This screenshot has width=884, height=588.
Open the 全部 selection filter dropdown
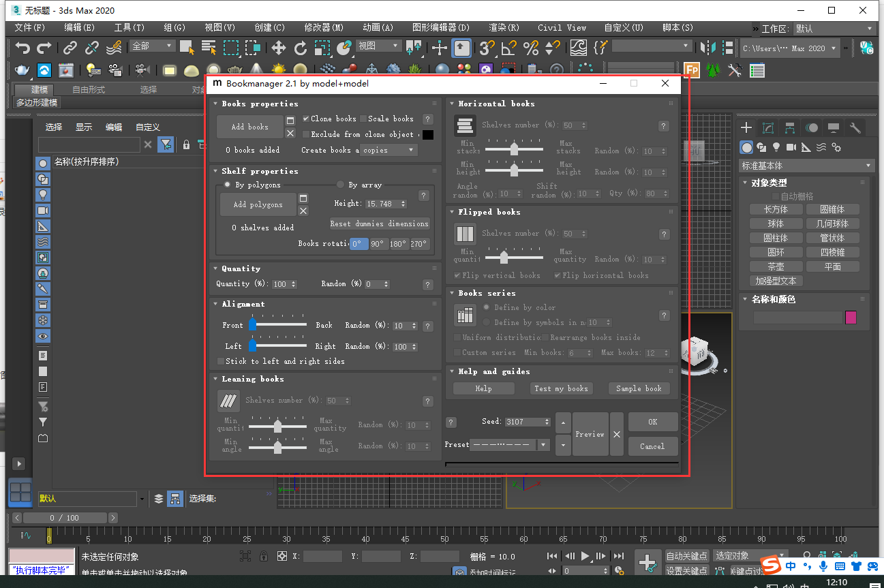153,46
